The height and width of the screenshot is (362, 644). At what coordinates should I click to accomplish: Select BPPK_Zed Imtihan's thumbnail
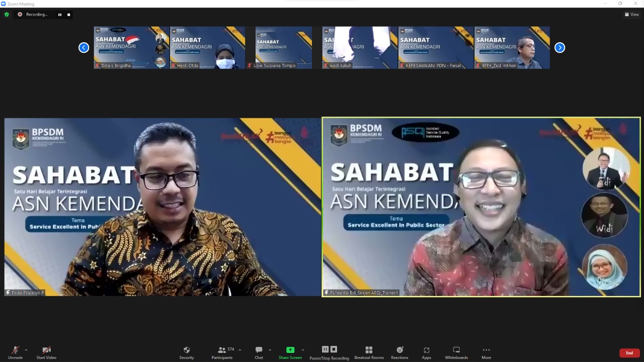512,47
